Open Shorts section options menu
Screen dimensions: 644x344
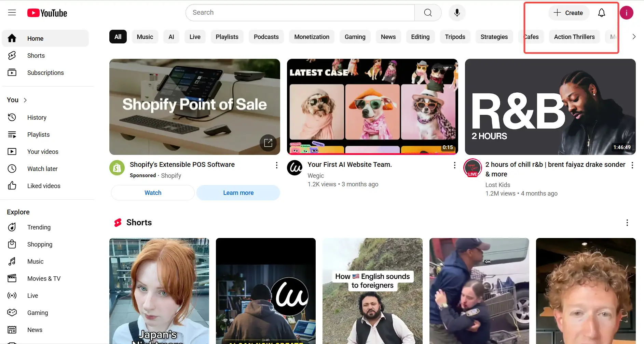627,223
